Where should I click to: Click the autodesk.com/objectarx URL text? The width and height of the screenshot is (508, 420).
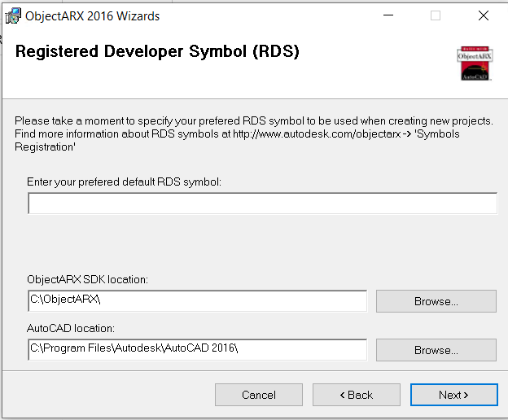(317, 133)
